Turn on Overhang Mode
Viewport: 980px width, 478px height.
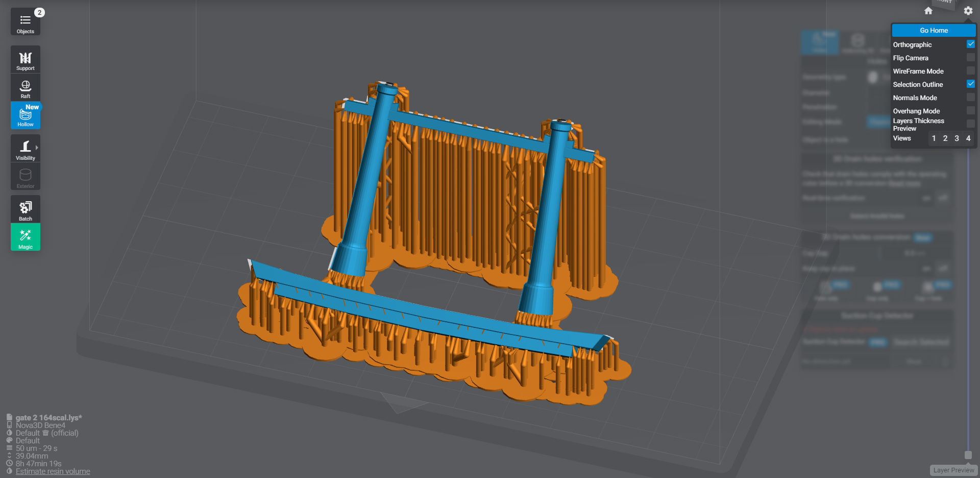[971, 111]
